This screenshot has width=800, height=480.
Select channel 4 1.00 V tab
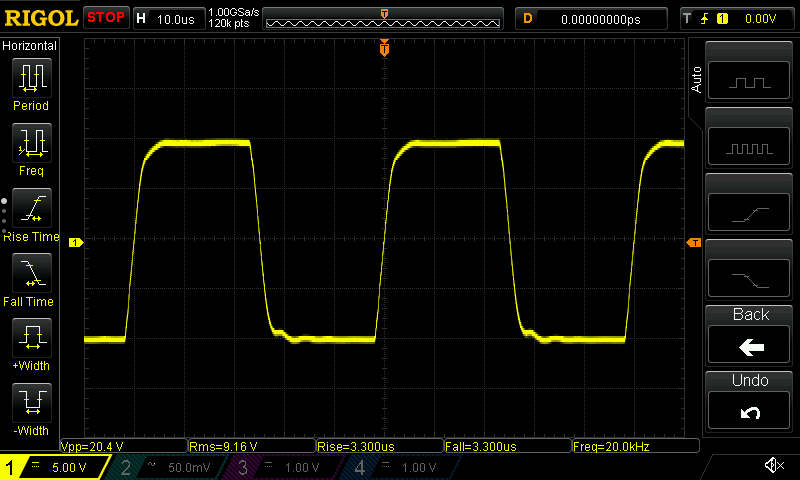click(403, 467)
